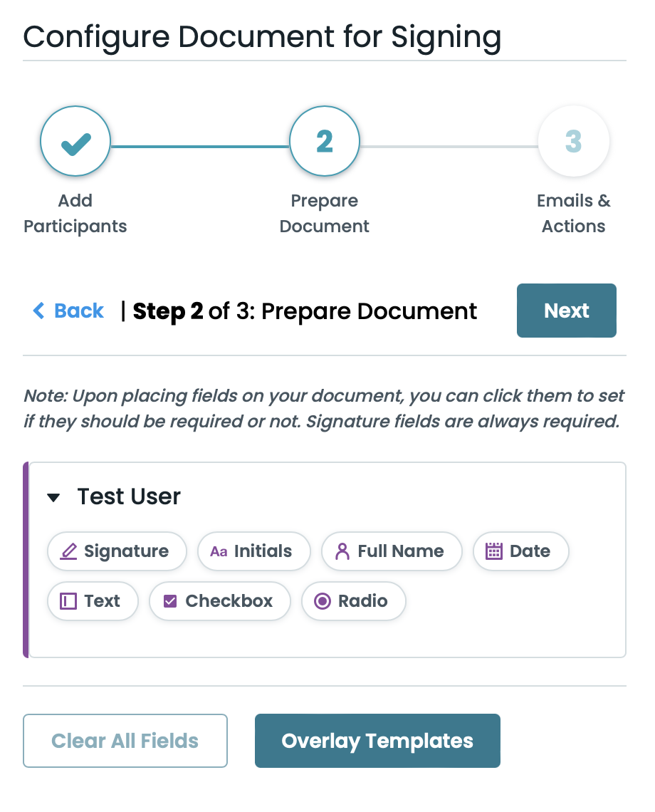Click the Initials Aa icon
This screenshot has width=655, height=812.
[219, 551]
